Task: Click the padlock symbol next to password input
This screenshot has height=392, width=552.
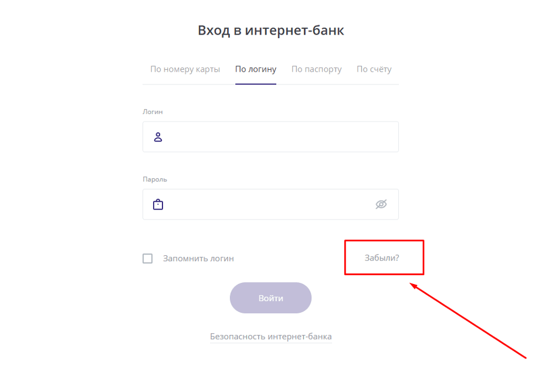Action: click(x=157, y=204)
